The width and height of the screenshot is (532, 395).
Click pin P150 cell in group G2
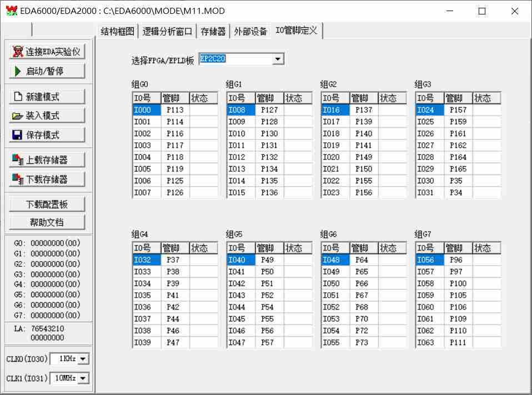(x=364, y=169)
